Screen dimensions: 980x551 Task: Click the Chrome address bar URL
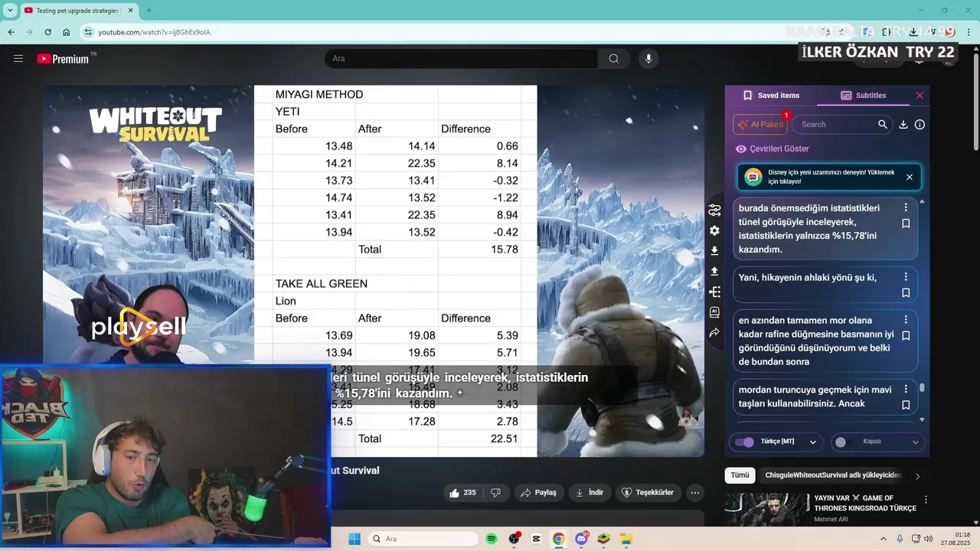(154, 32)
